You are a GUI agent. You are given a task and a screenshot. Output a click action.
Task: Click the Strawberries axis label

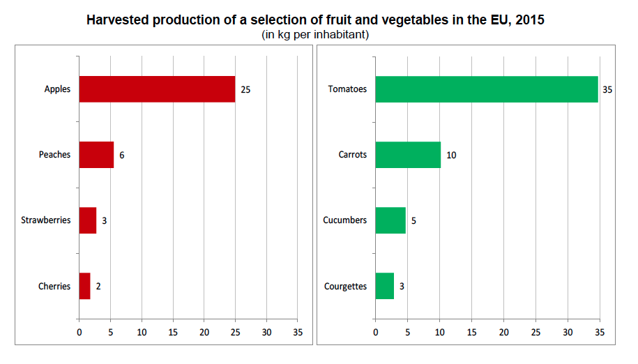pyautogui.click(x=46, y=220)
